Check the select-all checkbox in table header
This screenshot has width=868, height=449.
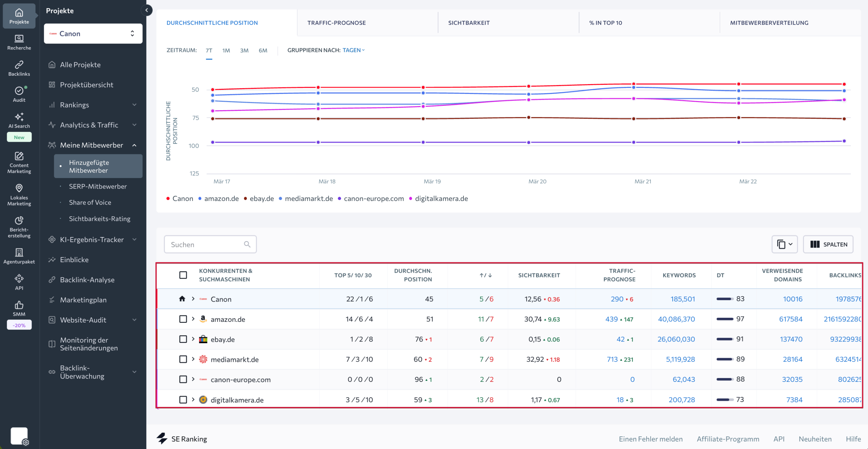pyautogui.click(x=183, y=275)
